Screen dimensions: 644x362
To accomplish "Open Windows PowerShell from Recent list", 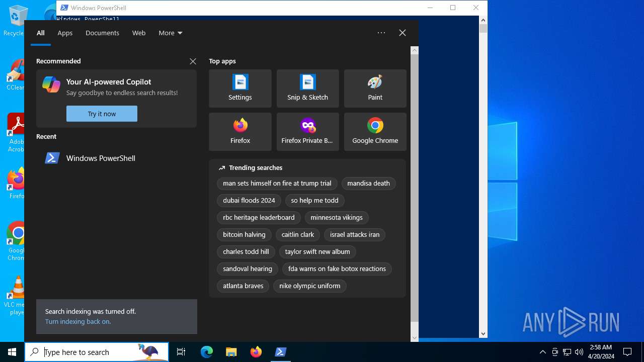I will [116, 158].
